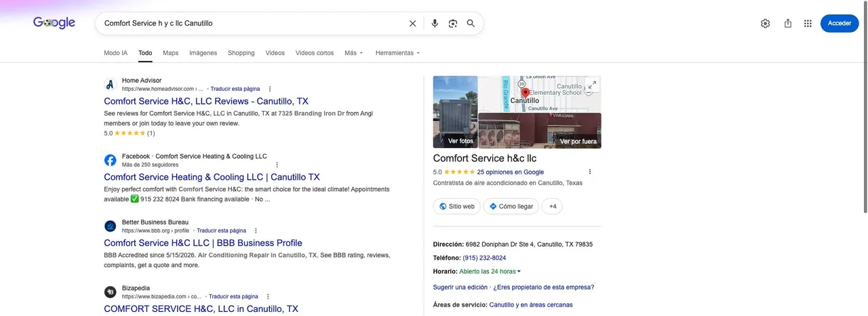Click the Acceder sign-in button
The image size is (868, 316).
(x=839, y=23)
